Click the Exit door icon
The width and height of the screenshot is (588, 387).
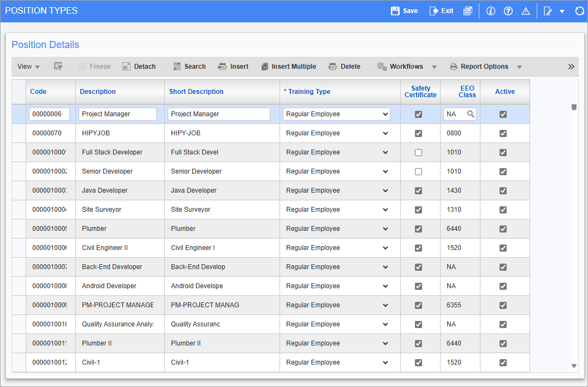point(433,11)
